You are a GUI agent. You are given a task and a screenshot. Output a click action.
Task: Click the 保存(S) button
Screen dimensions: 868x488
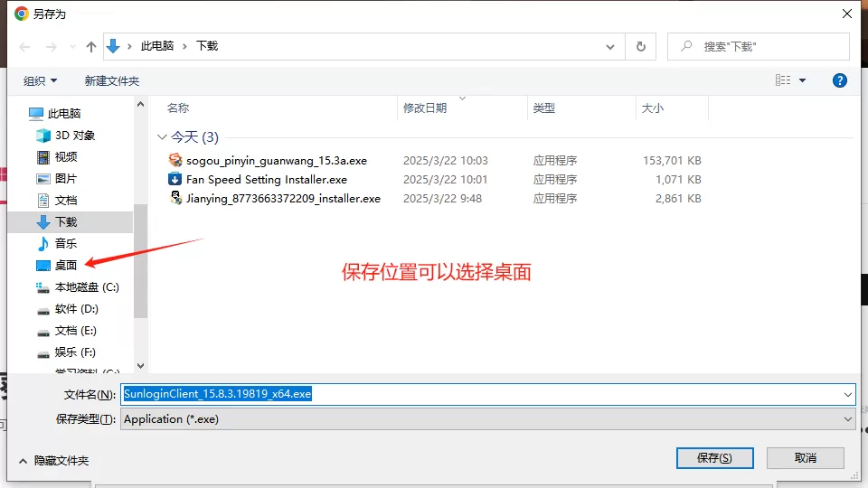pos(714,458)
